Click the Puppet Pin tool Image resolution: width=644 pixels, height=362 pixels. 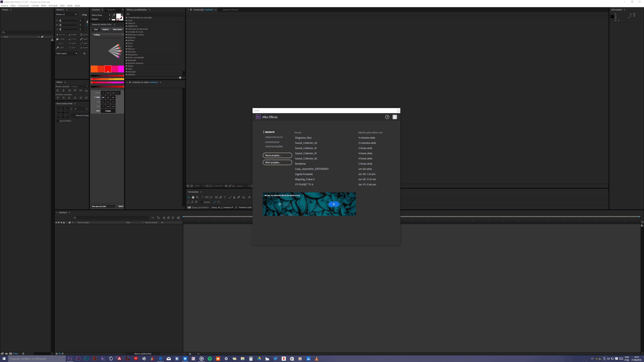(x=249, y=197)
